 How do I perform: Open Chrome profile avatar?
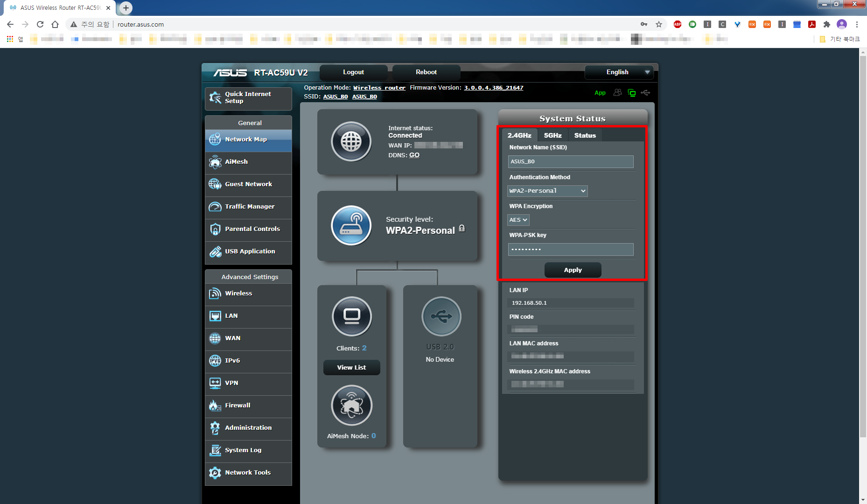842,24
